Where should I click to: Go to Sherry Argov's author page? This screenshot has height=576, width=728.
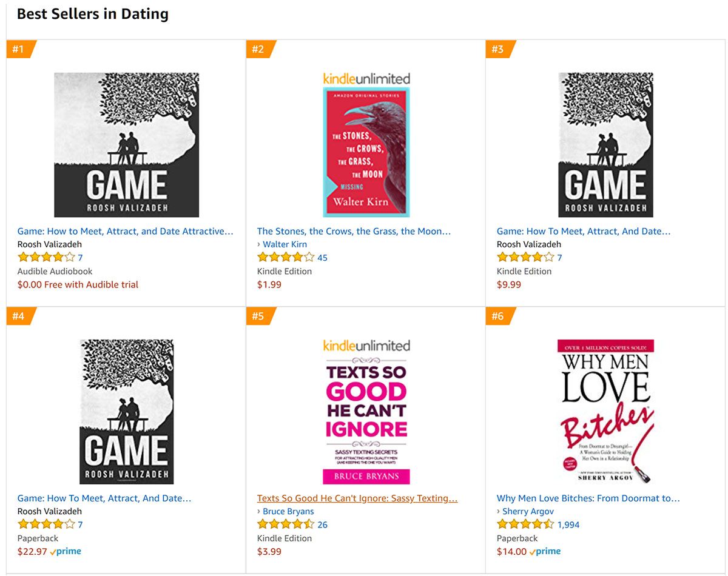pyautogui.click(x=528, y=511)
